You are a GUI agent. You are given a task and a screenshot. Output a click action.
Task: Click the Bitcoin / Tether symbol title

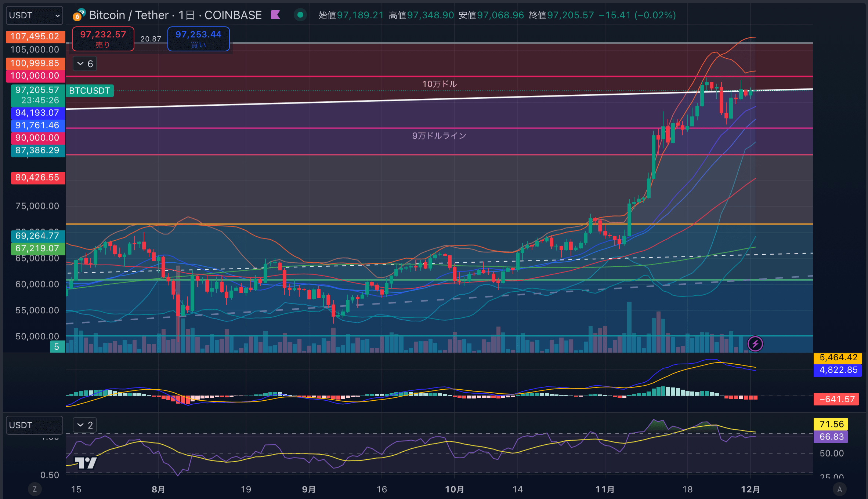[175, 15]
